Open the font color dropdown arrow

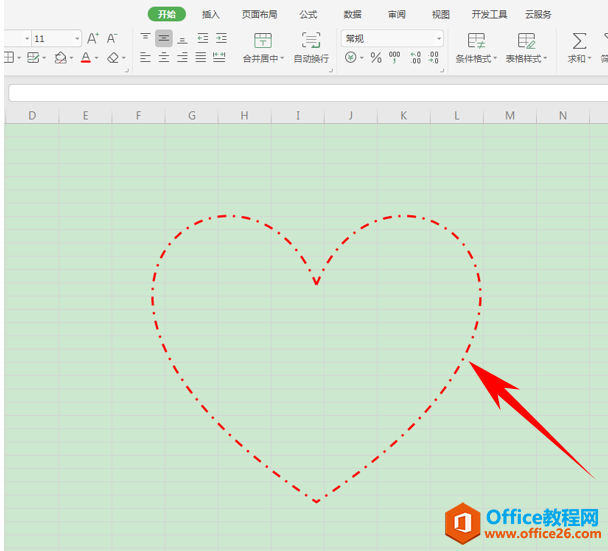[97, 58]
